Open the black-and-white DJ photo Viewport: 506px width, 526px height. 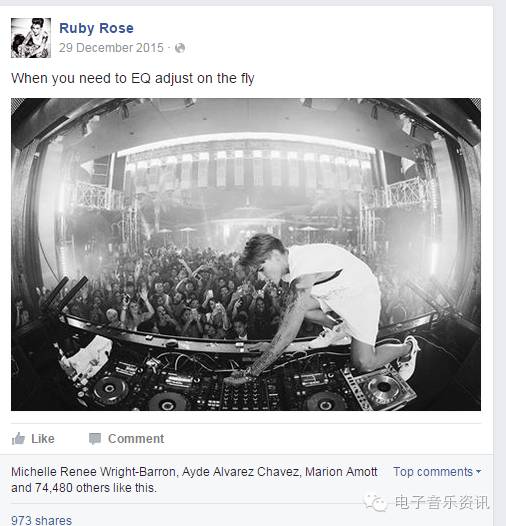coord(246,254)
